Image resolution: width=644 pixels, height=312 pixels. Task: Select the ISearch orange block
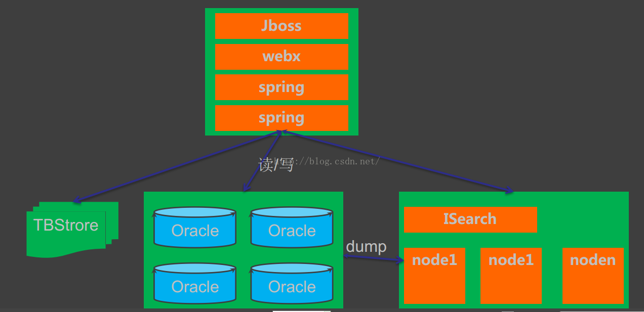(x=470, y=219)
